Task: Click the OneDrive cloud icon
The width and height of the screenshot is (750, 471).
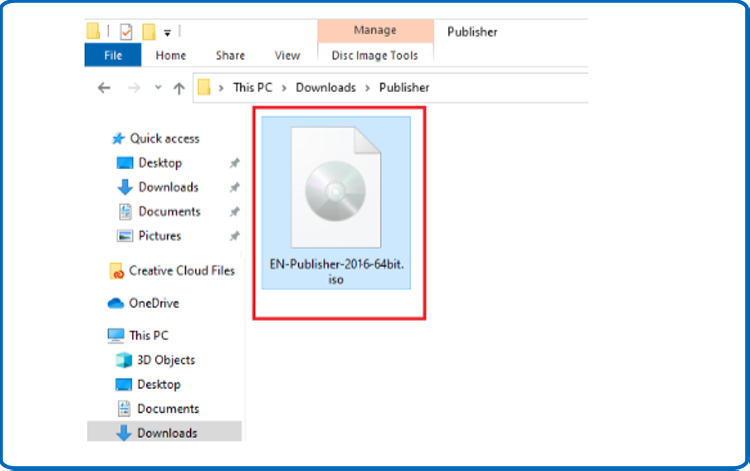Action: (x=116, y=304)
